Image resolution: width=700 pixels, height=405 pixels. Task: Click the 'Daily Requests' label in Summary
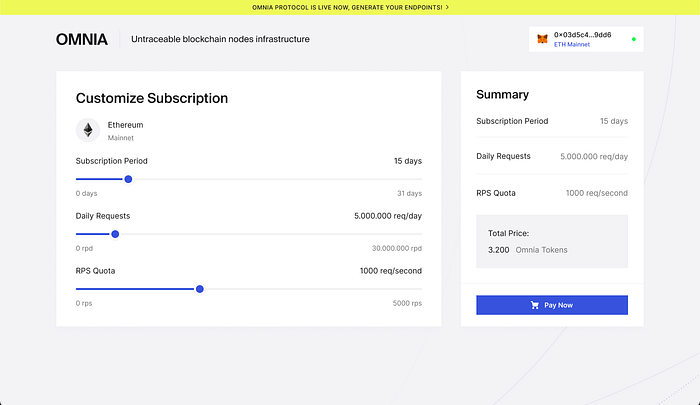pos(503,156)
